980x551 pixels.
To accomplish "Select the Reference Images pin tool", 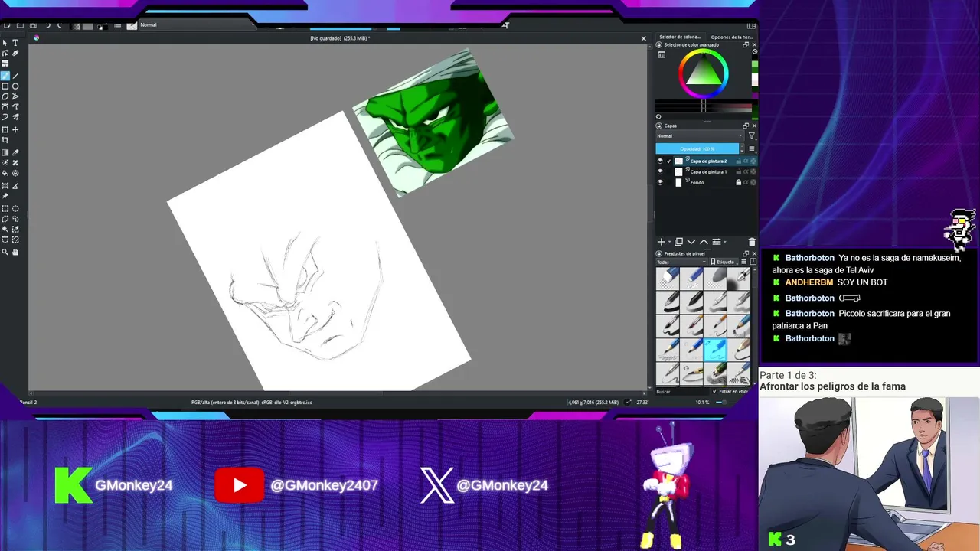I will pos(5,196).
